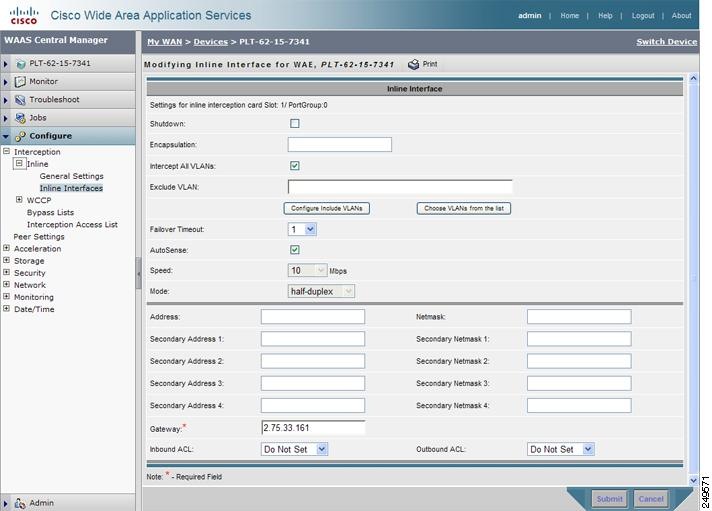This screenshot has height=511, width=712.
Task: Click the Switch Device link
Action: point(667,42)
